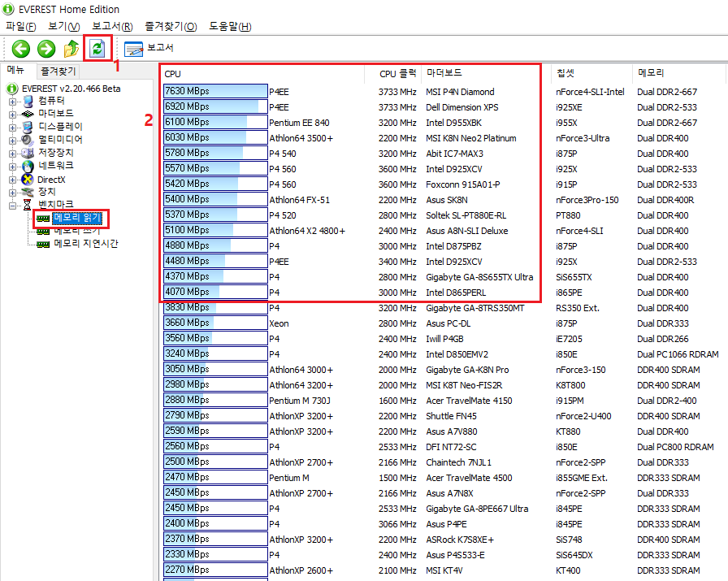Switch to the 메뉴 tab

coord(15,70)
